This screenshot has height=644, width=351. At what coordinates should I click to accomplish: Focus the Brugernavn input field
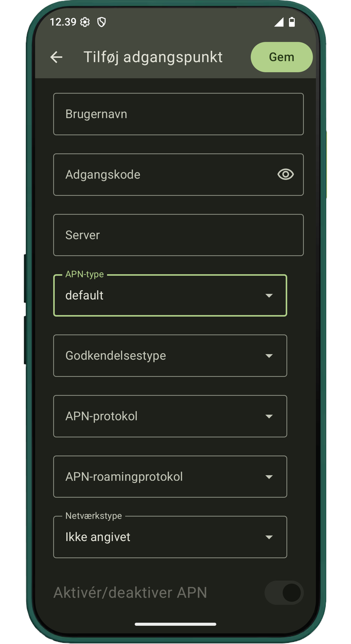click(179, 114)
